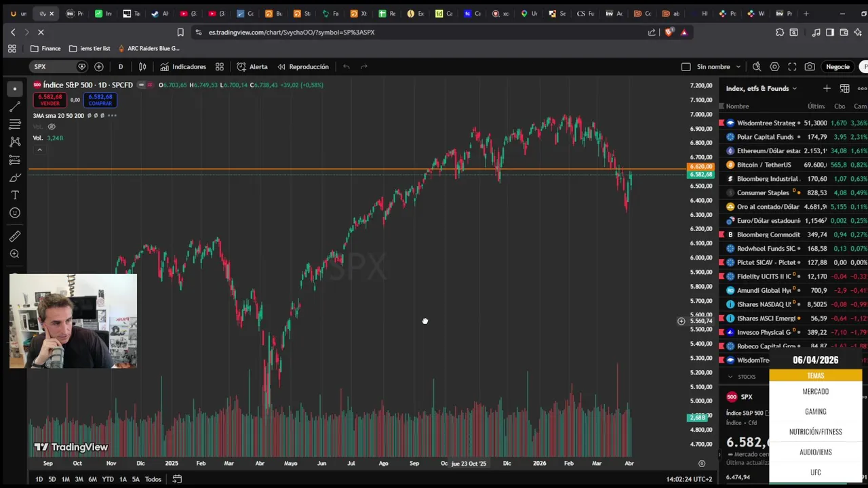Collapse the indicator legend arrow
This screenshot has width=868, height=488.
pos(39,150)
